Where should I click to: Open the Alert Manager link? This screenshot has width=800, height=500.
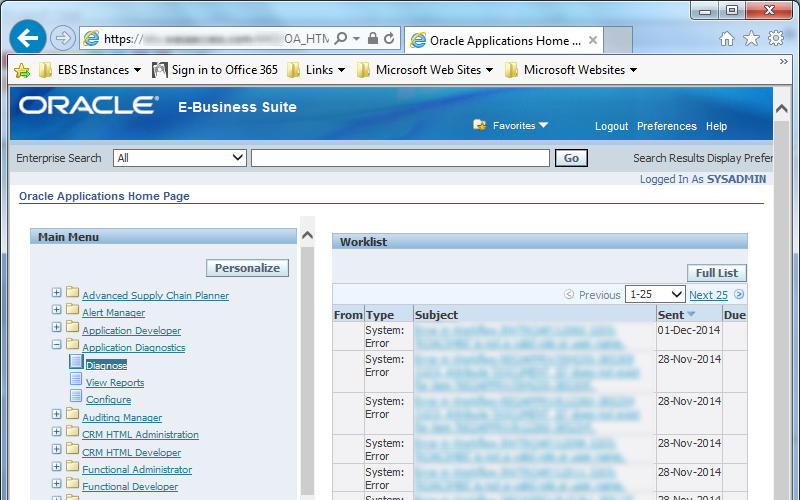pos(113,313)
